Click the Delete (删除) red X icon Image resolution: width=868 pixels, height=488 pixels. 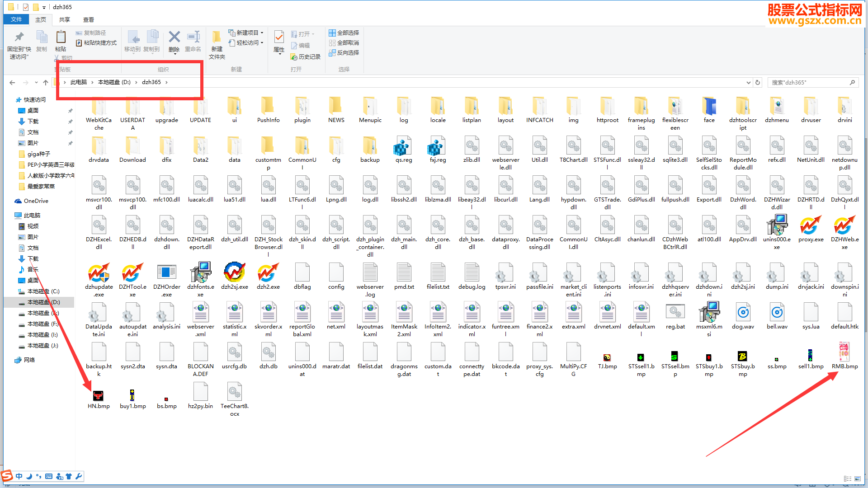[x=174, y=37]
